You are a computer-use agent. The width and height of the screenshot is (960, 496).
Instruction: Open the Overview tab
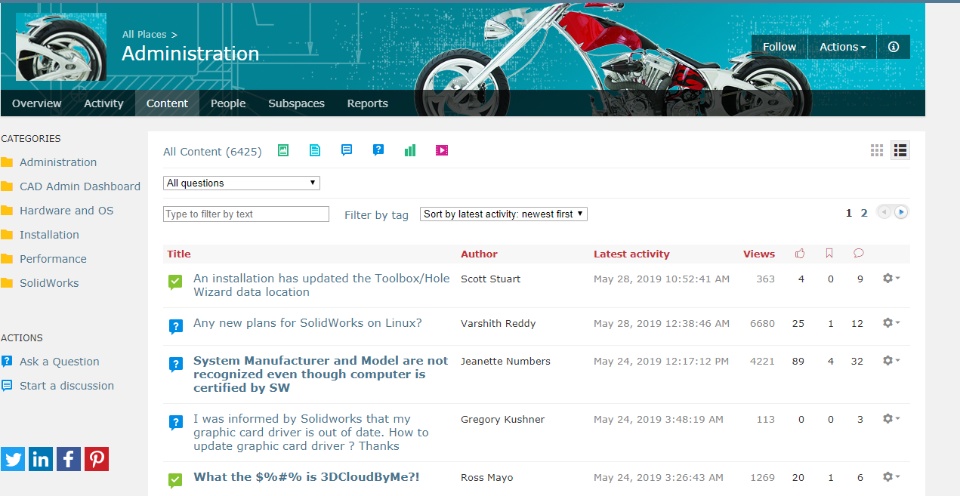(37, 103)
